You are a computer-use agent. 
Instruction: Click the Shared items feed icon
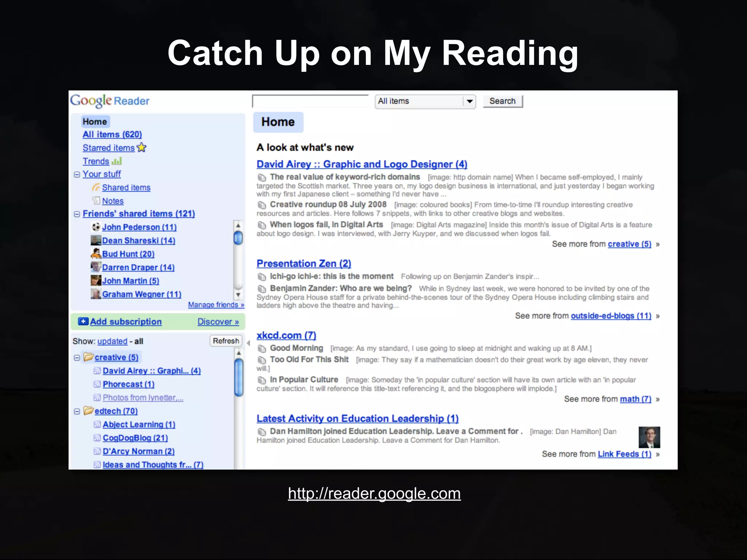[x=96, y=187]
